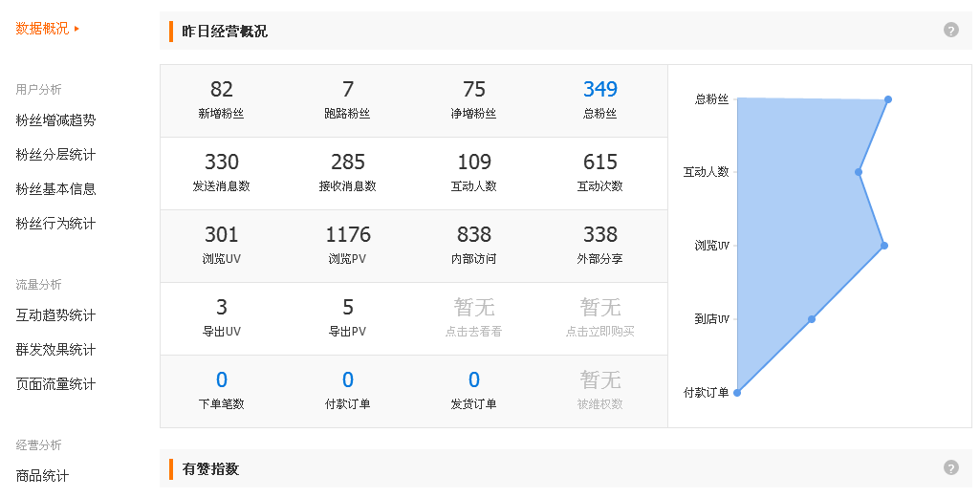Open 互动趋势统计 sidebar item

point(55,315)
